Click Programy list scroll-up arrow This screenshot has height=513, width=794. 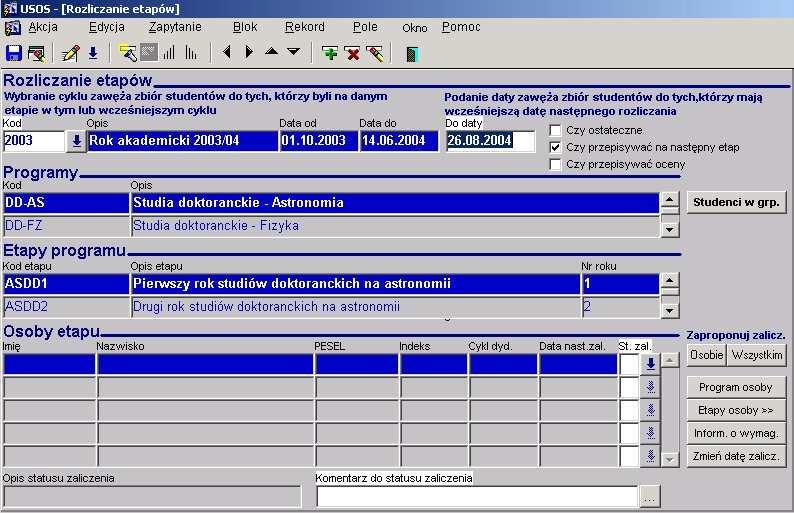pos(670,199)
